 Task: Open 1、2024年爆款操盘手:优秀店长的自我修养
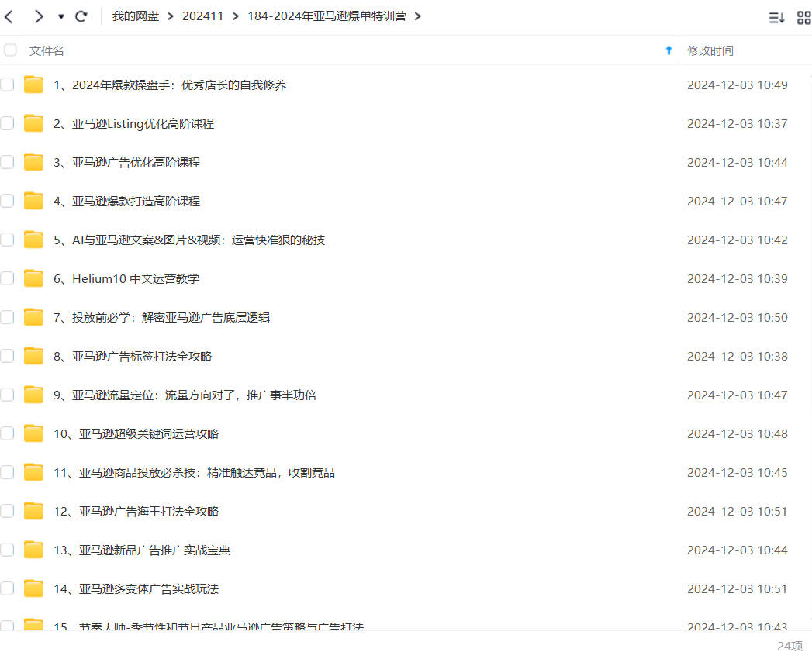click(x=170, y=85)
